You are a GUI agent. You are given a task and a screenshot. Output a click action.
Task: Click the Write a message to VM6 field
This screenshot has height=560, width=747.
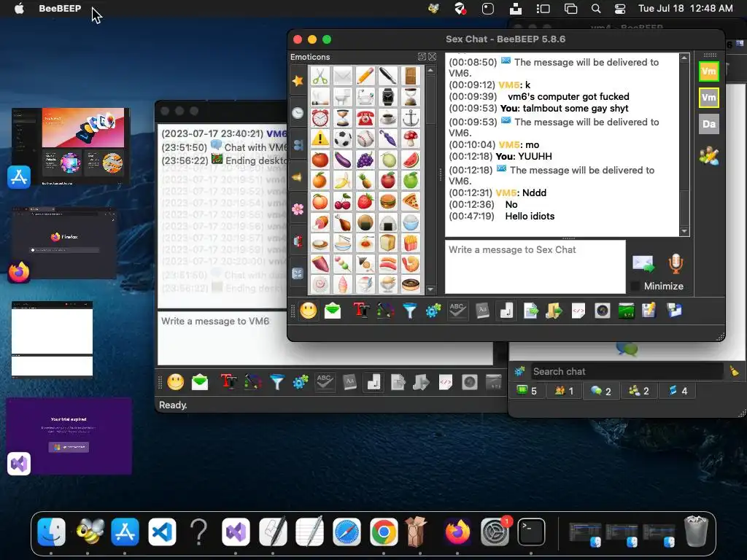point(325,338)
